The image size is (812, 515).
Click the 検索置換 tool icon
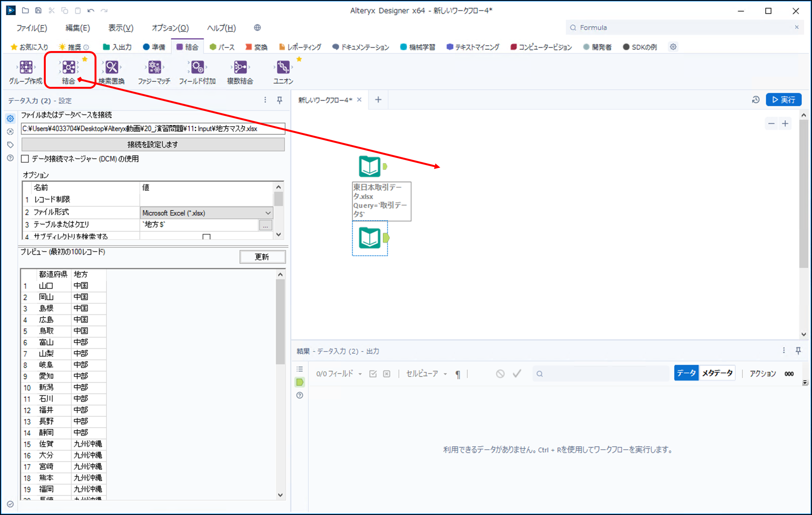point(112,67)
